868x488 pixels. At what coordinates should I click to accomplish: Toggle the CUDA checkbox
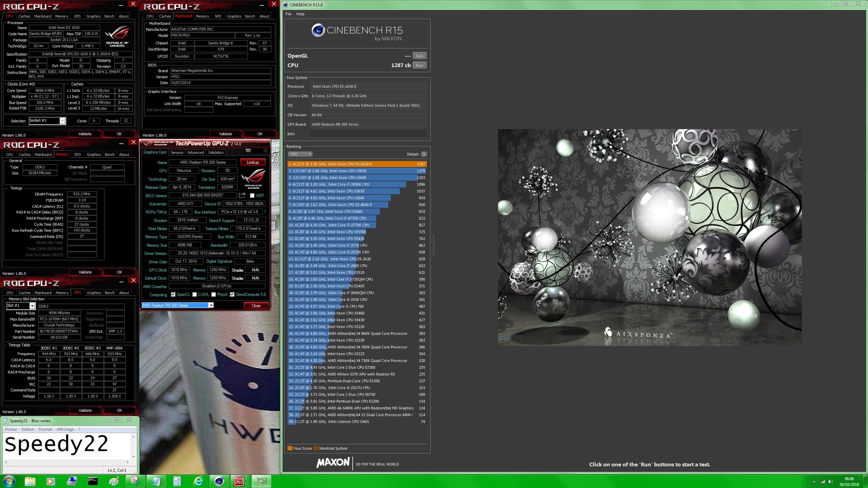tap(194, 294)
